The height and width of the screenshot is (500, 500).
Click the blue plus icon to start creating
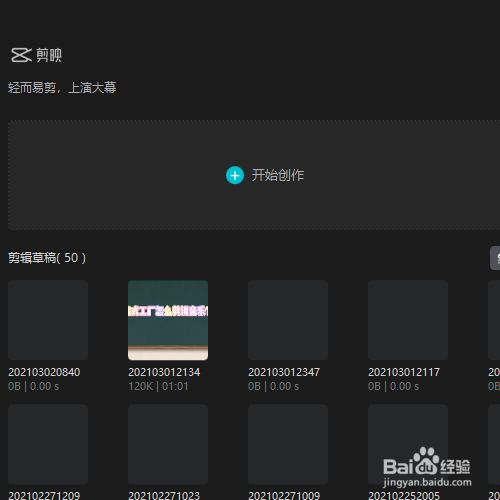(235, 175)
